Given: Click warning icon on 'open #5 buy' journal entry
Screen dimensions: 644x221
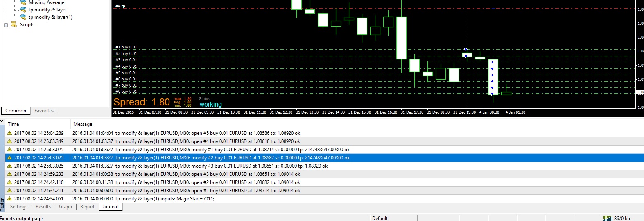Looking at the screenshot, I should pos(9,133).
